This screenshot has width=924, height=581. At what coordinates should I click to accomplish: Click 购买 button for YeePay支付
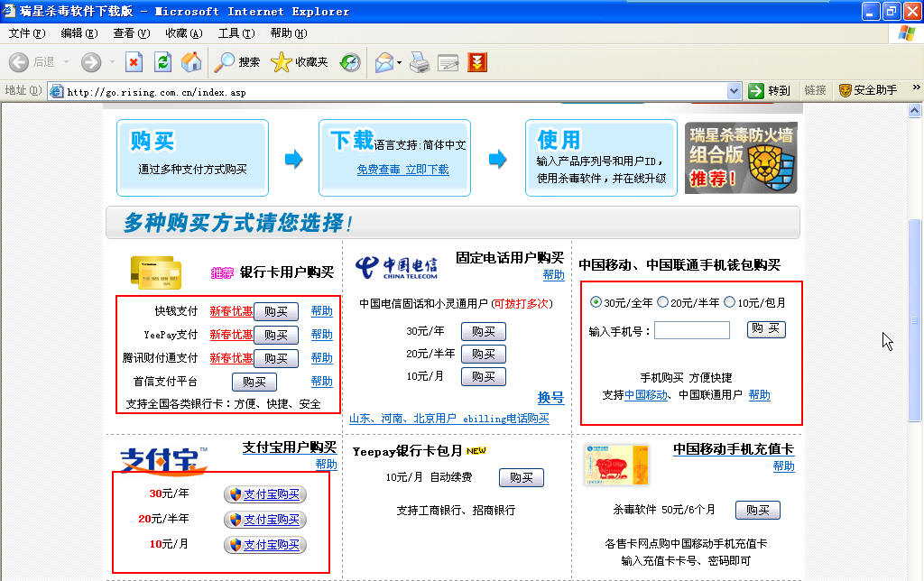tap(276, 335)
